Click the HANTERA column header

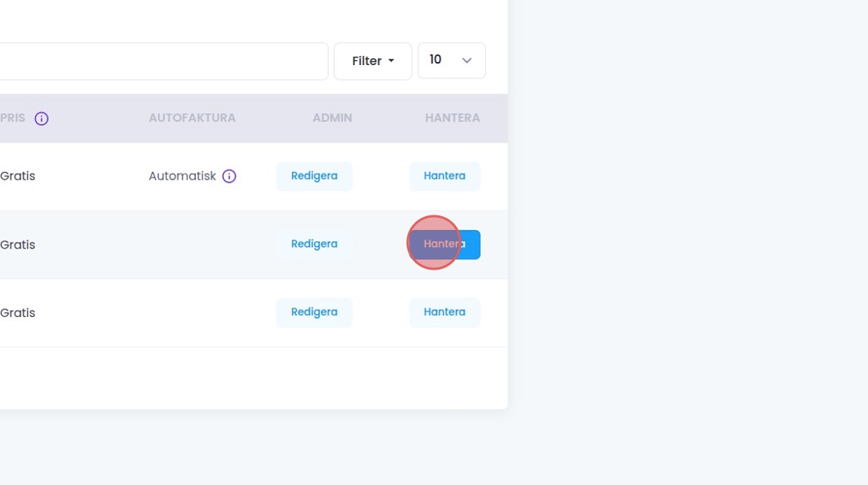(x=453, y=119)
